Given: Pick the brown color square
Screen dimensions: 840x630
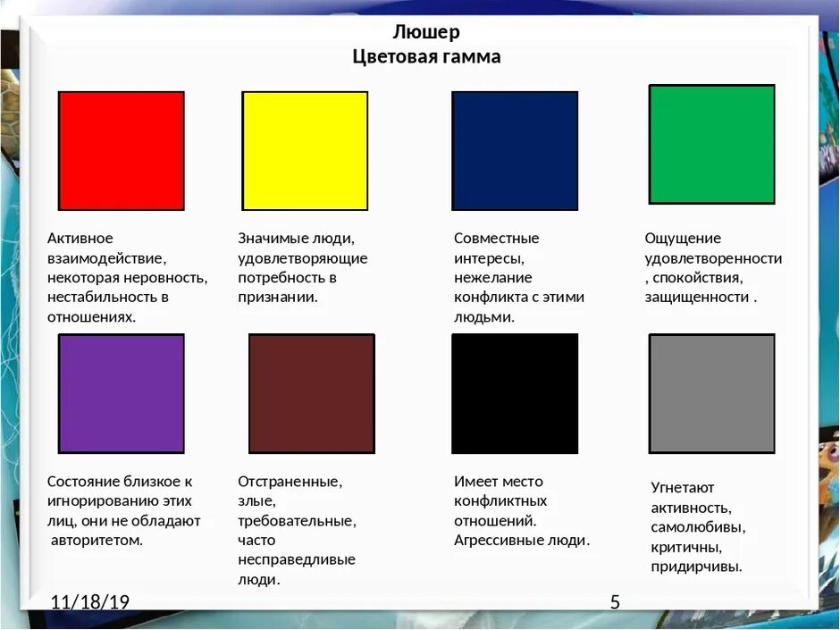Looking at the screenshot, I should point(312,394).
